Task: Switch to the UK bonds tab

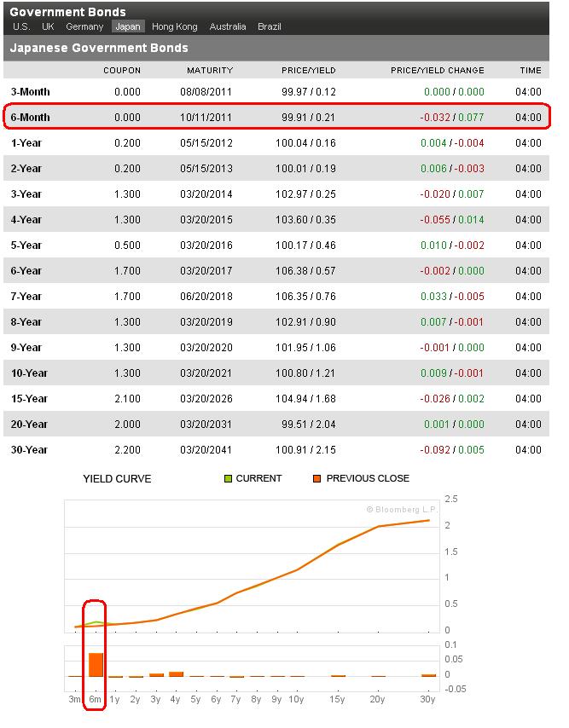Action: pos(48,26)
